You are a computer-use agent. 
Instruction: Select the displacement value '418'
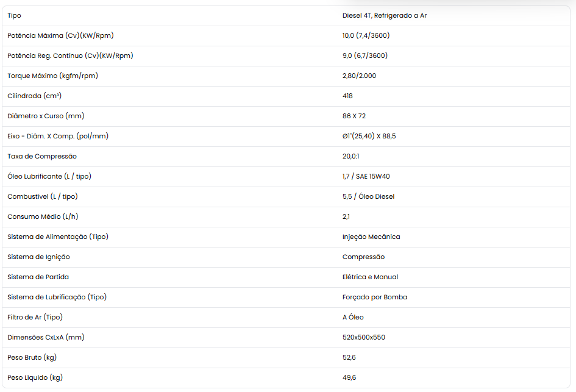click(347, 96)
